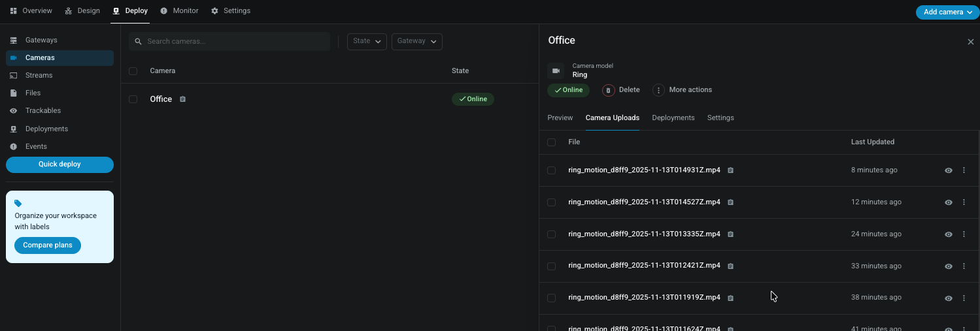
Task: Copy the name of file ending 013335Z.mp4
Action: [x=731, y=234]
